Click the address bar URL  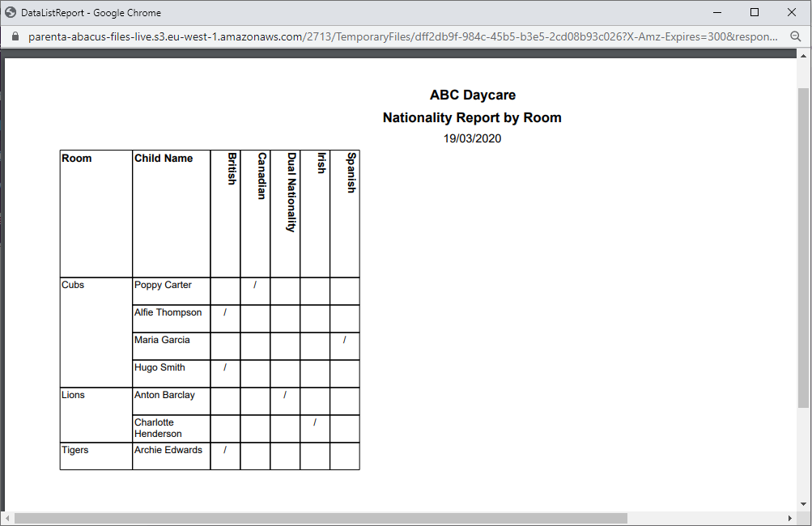pyautogui.click(x=402, y=36)
